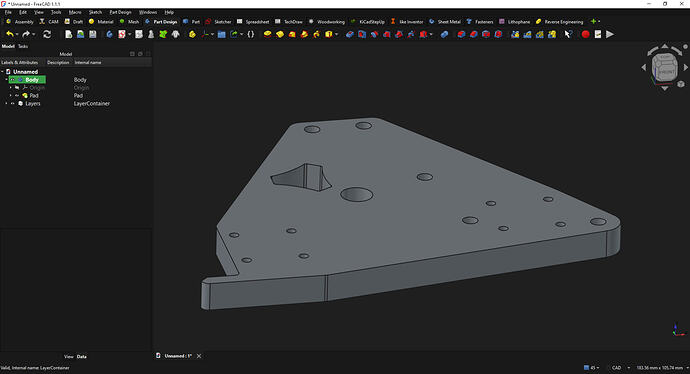This screenshot has height=374, width=690.
Task: Open the macros dialog icon
Action: (598, 34)
